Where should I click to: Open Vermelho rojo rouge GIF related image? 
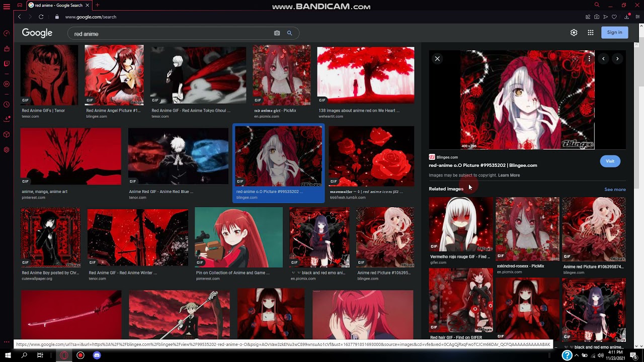(x=461, y=224)
